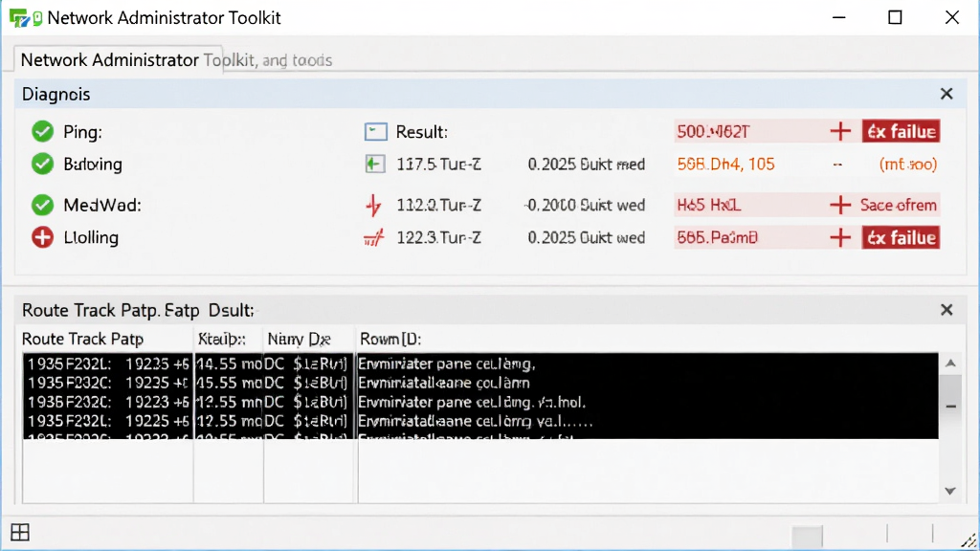Click the Sace ofrem link
Screen dimensions: 980x551
point(898,205)
